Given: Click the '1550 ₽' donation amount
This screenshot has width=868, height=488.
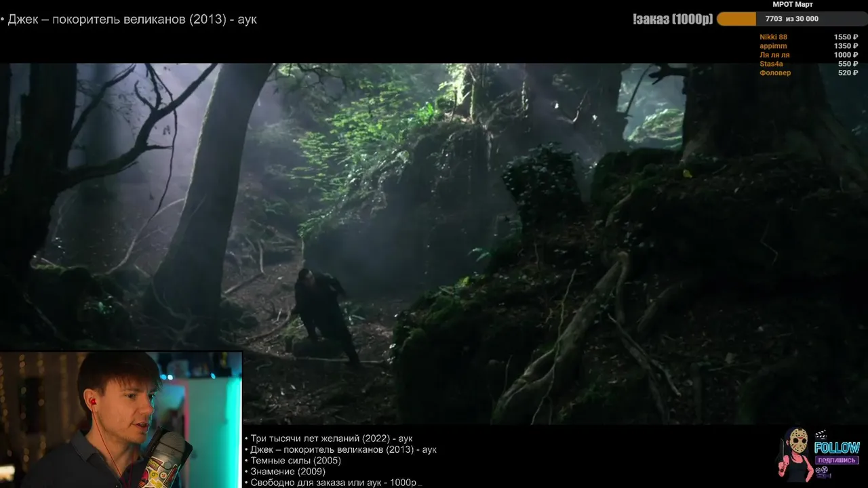Looking at the screenshot, I should pos(846,37).
